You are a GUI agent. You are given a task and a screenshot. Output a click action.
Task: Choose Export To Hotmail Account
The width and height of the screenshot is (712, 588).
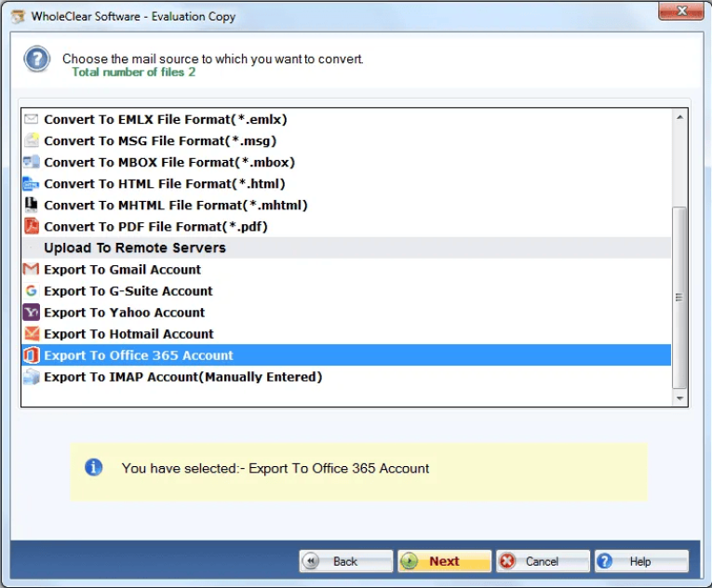[x=346, y=334]
